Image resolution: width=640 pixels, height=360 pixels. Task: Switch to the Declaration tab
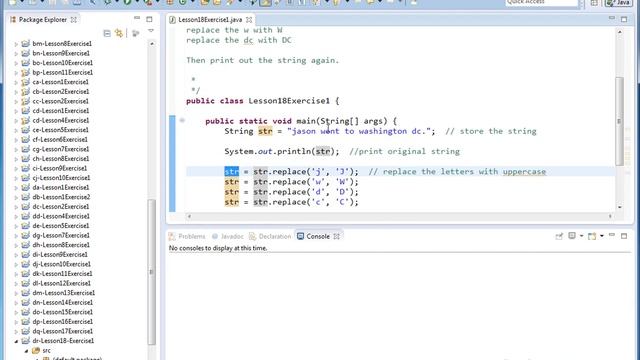pyautogui.click(x=270, y=236)
